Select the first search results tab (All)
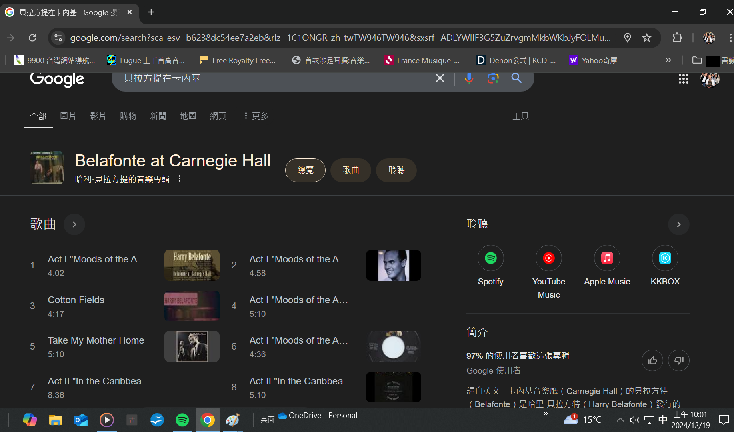This screenshot has width=734, height=434. (38, 116)
